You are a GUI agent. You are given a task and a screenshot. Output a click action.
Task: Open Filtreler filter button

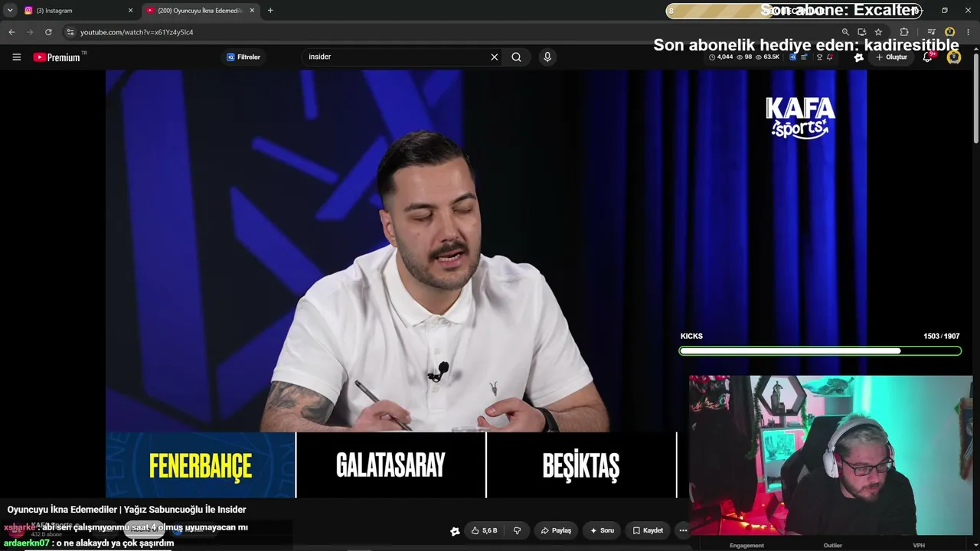click(243, 57)
